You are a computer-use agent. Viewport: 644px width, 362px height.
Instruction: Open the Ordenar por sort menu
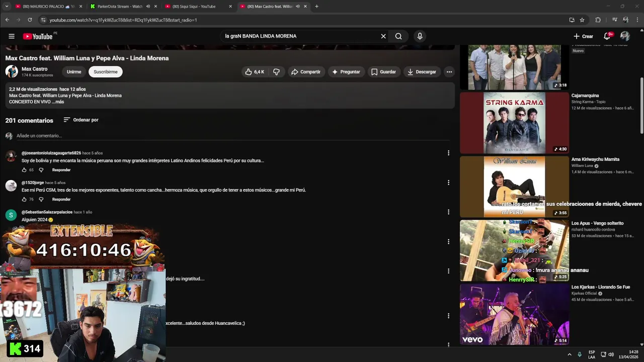pyautogui.click(x=81, y=120)
